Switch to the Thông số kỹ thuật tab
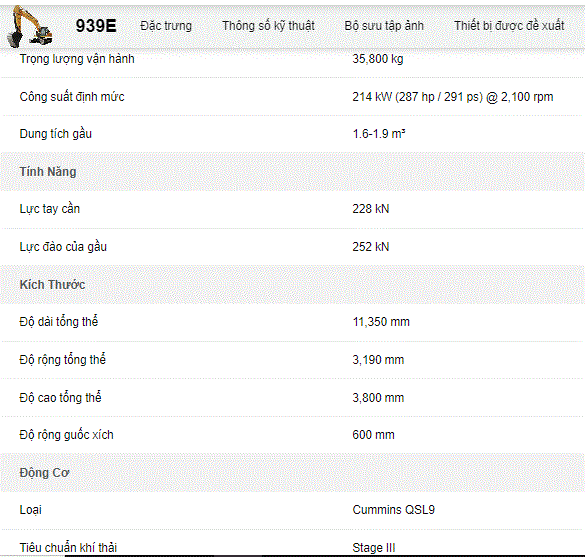 coord(268,26)
